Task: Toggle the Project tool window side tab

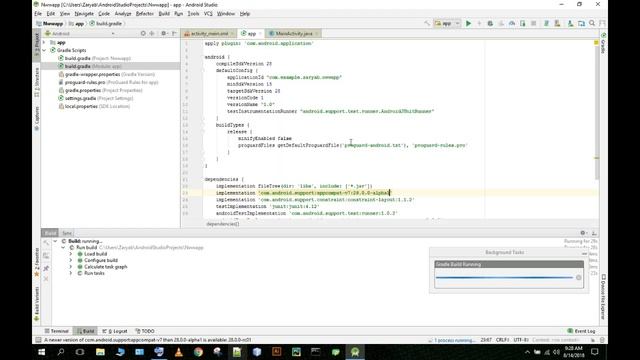Action: [x=37, y=45]
